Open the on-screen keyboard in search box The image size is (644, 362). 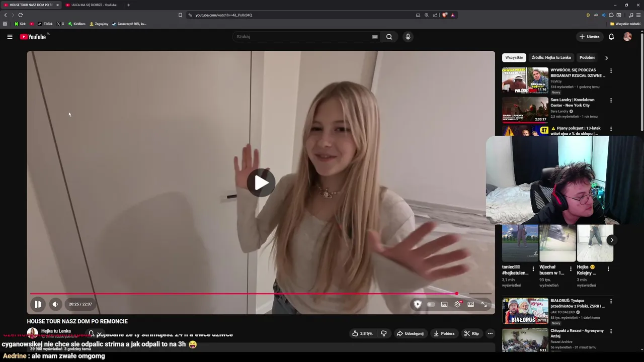[x=375, y=37]
